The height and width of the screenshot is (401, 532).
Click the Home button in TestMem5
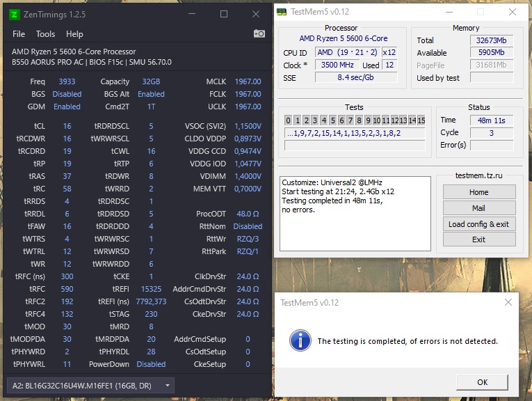pos(479,192)
